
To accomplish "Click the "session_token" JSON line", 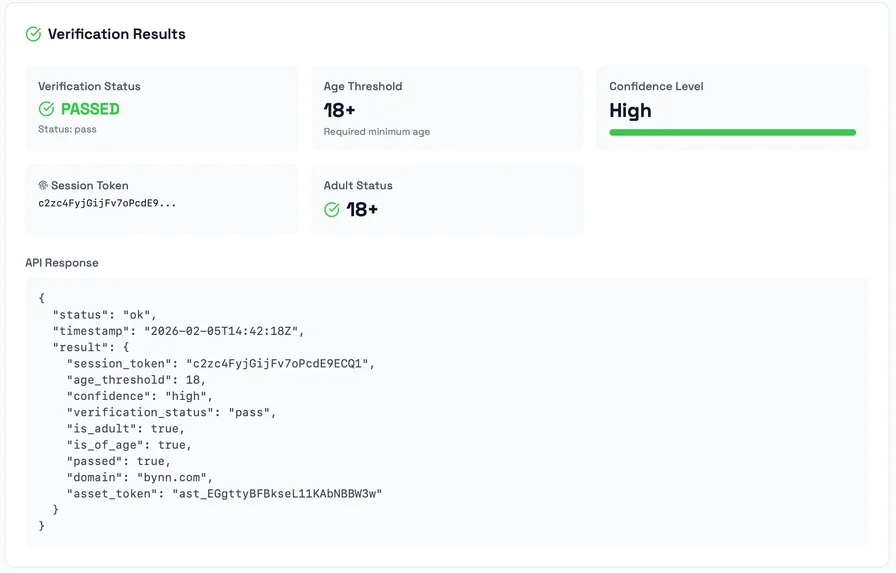I will click(221, 363).
